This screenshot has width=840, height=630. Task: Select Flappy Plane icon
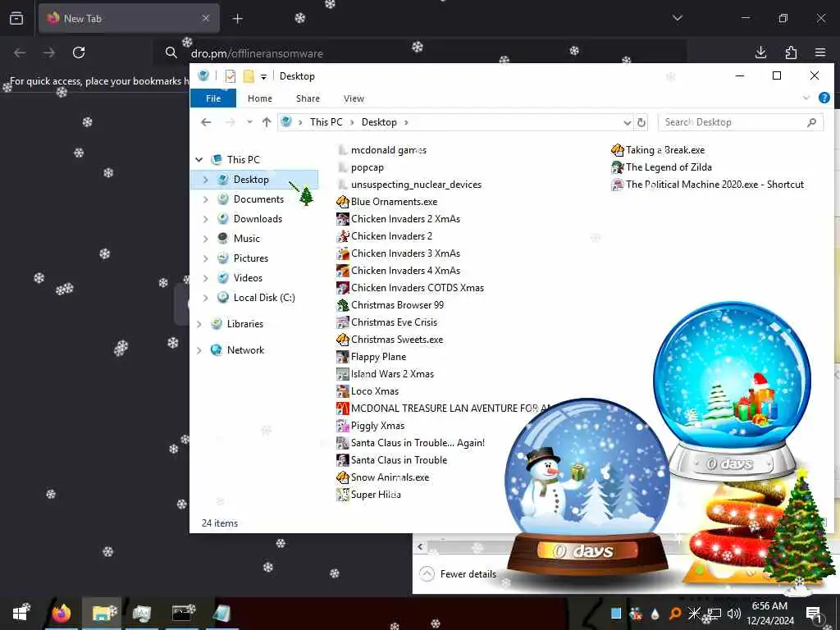pos(342,357)
